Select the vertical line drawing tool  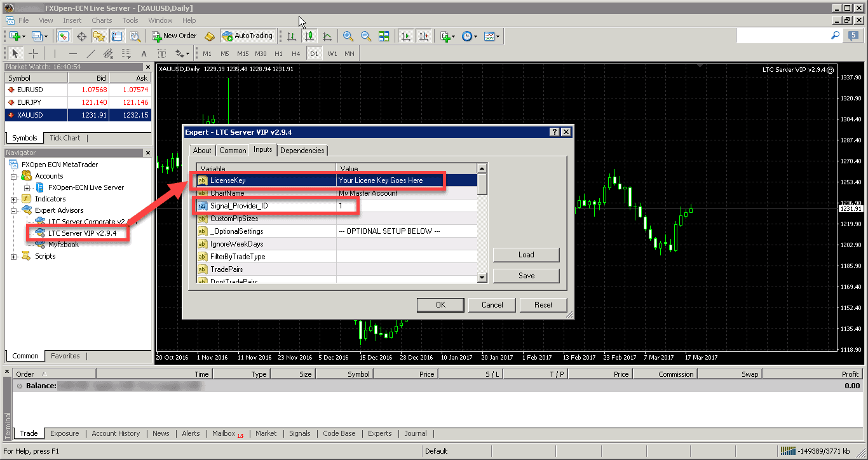pos(55,54)
